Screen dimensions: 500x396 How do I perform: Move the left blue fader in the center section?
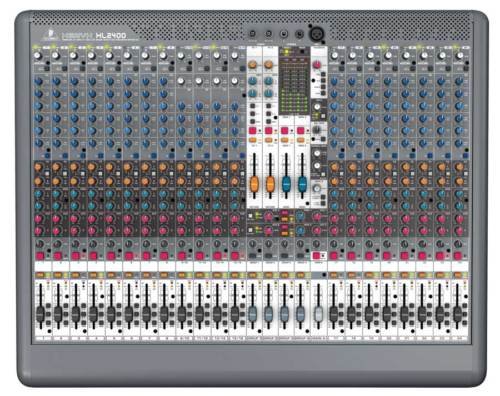coord(286,185)
